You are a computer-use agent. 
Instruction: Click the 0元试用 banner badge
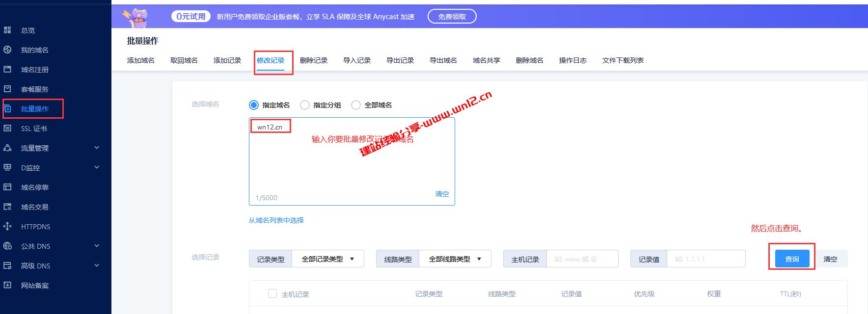191,16
